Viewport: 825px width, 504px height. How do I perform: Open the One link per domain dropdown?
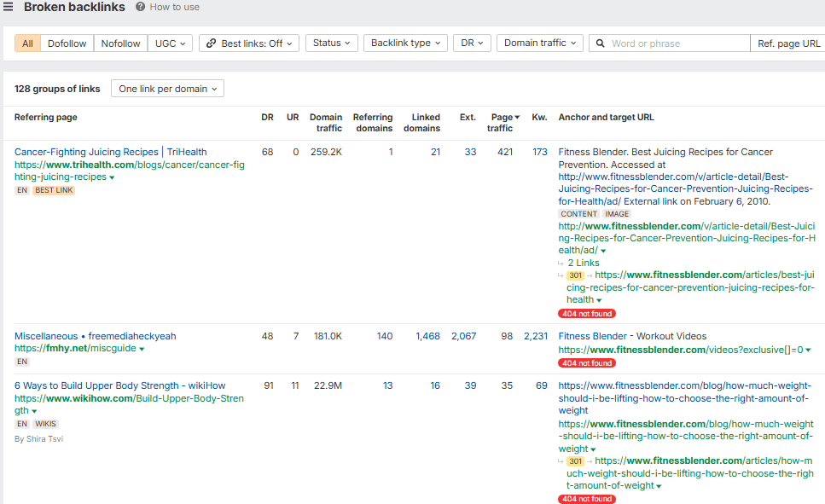point(167,89)
